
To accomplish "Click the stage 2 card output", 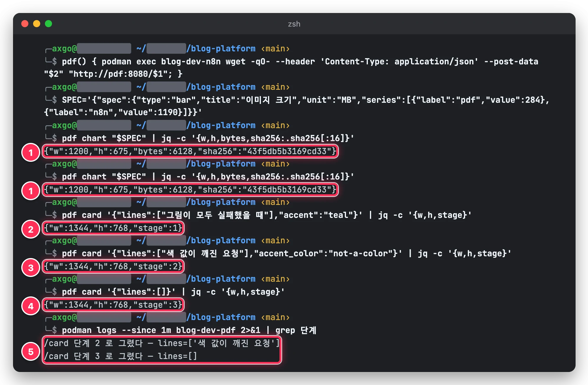I will click(x=113, y=266).
